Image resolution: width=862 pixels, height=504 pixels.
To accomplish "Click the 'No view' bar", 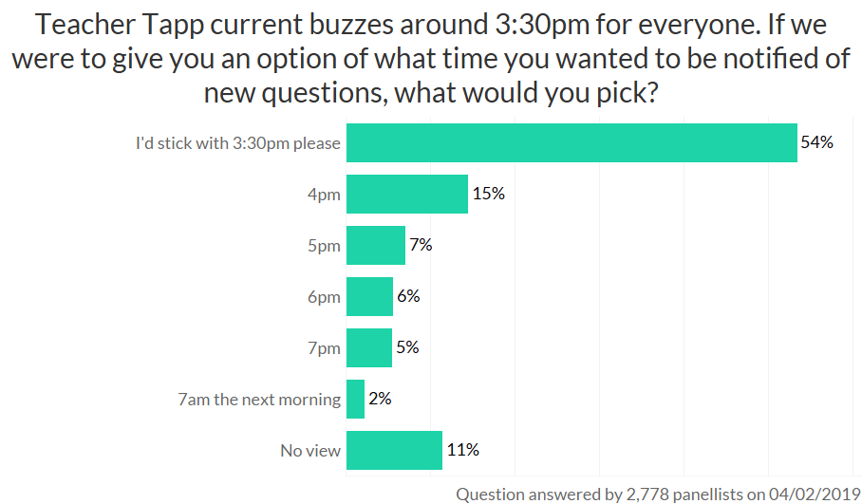I will (x=395, y=450).
